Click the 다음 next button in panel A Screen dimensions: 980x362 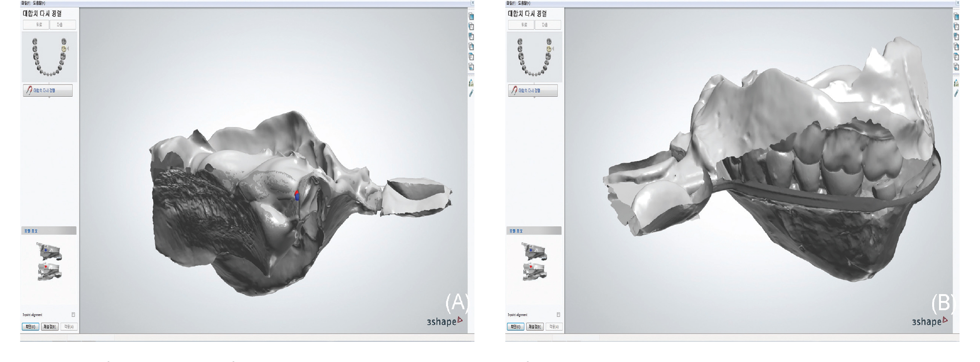62,25
